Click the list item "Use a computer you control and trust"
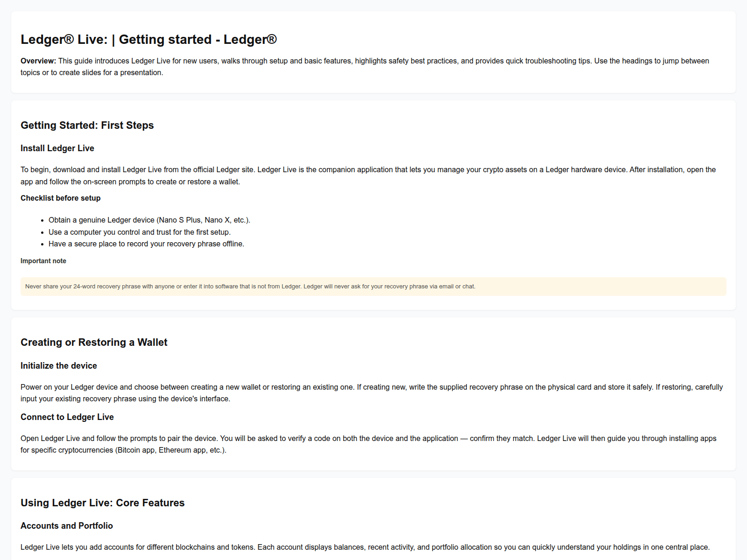Screen dimensions: 747x560 pos(140,232)
